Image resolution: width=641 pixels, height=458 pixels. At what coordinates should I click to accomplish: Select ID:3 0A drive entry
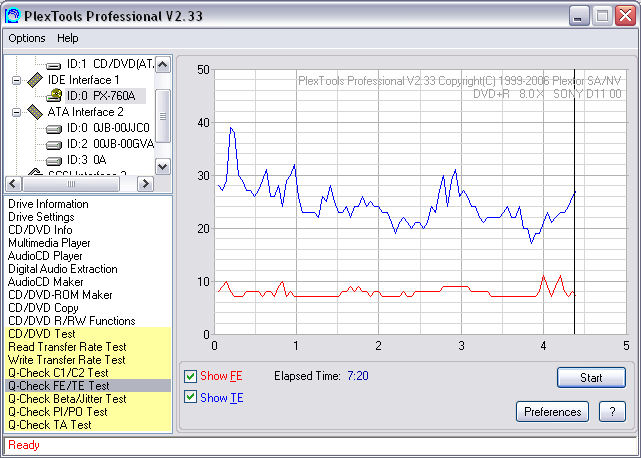coord(87,160)
